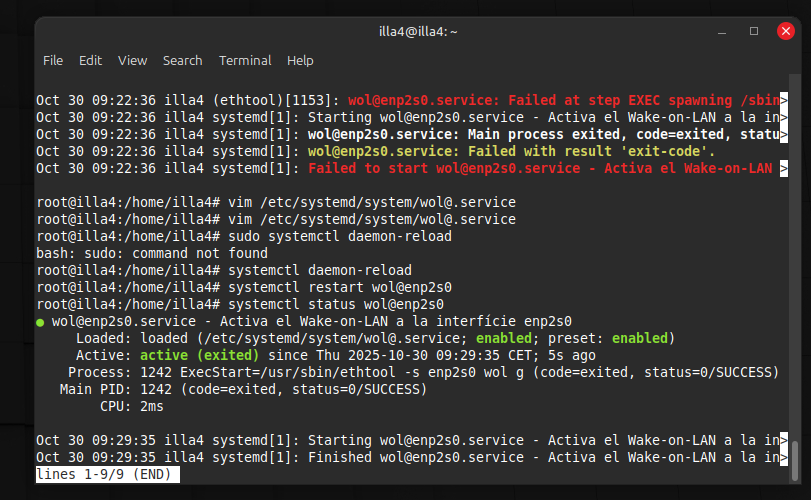The width and height of the screenshot is (811, 500).
Task: Click the 'lines 1-9/9 (END)' pager status
Action: click(100, 474)
